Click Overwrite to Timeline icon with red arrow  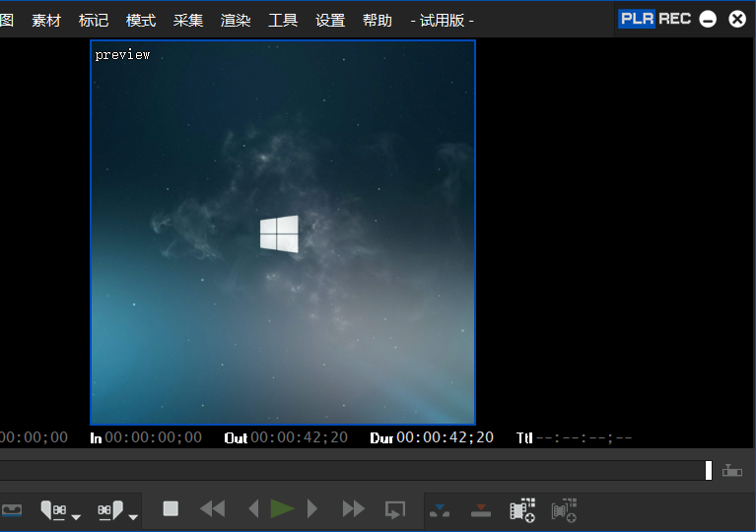pyautogui.click(x=481, y=510)
